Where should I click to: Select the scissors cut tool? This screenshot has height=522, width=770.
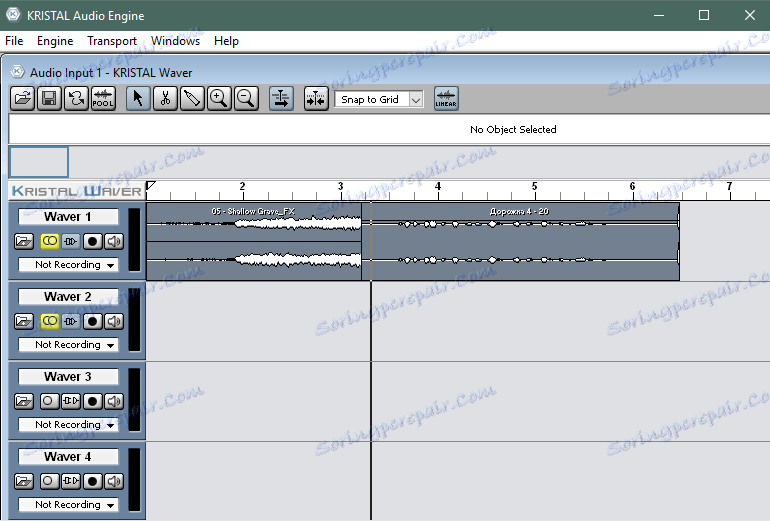pos(165,99)
